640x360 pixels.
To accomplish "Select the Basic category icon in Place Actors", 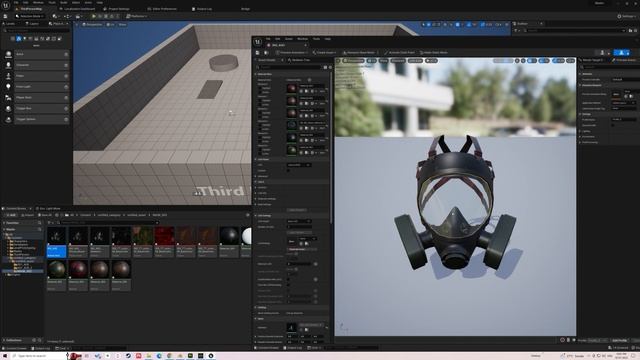I will [x=18, y=39].
